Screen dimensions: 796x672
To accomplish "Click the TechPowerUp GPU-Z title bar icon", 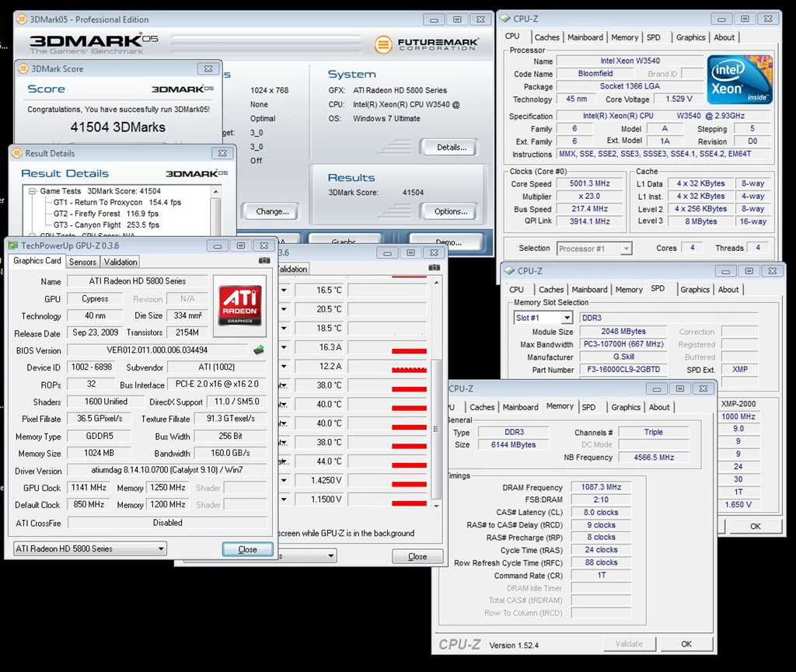I will click(x=13, y=245).
